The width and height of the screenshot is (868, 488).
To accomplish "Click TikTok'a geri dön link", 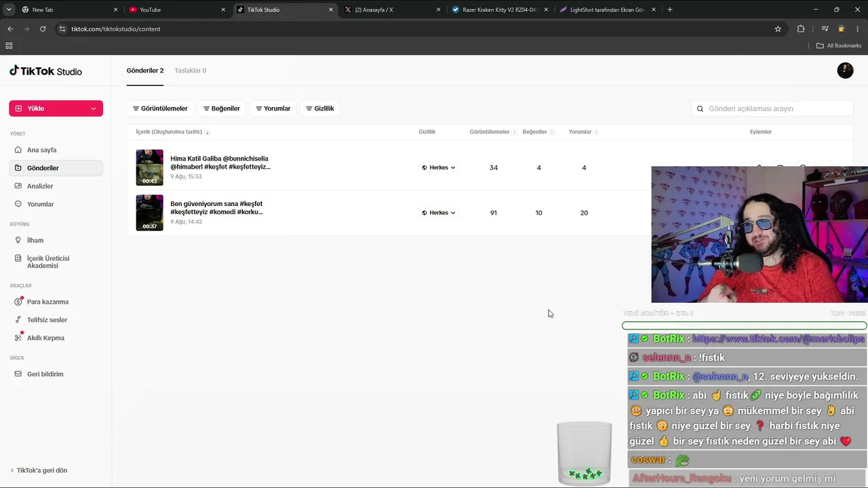I will (x=39, y=470).
